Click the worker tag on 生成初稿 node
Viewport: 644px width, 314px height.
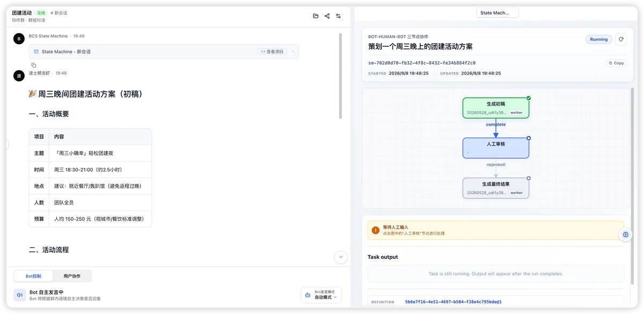click(x=516, y=113)
